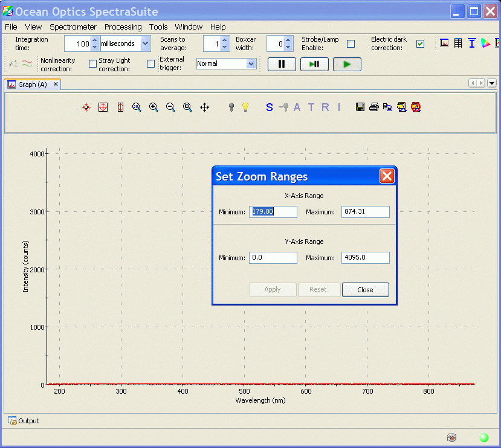Click the scale graph to fill window icon
Screen dimensions: 501x448
(x=103, y=107)
